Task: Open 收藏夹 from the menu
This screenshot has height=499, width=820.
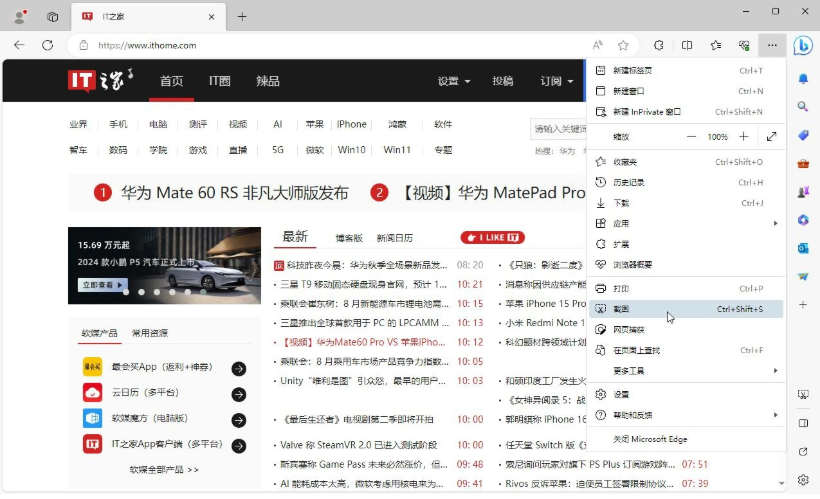Action: (686, 162)
